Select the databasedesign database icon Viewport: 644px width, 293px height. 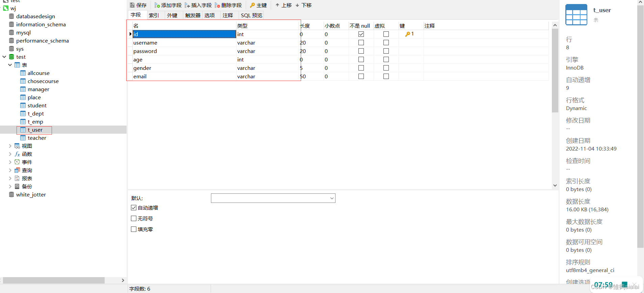11,16
